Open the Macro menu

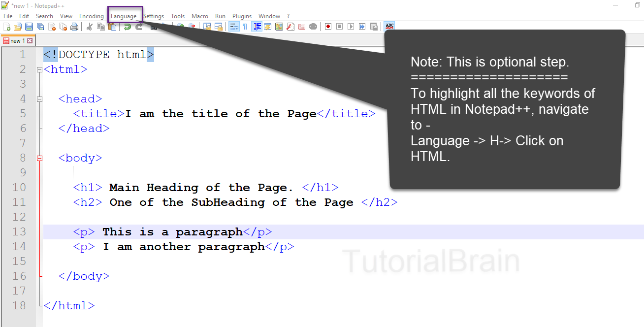[200, 16]
